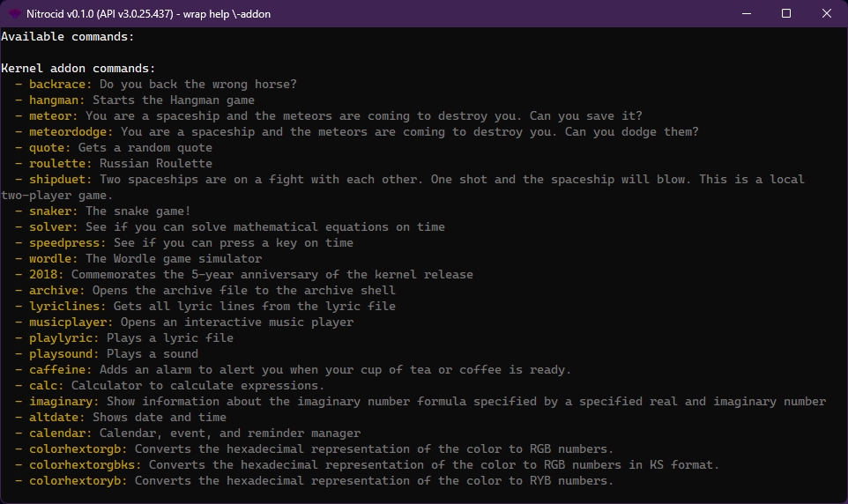Click the Nitrocid app icon in title bar
Viewport: 848px width, 504px height.
coord(15,13)
